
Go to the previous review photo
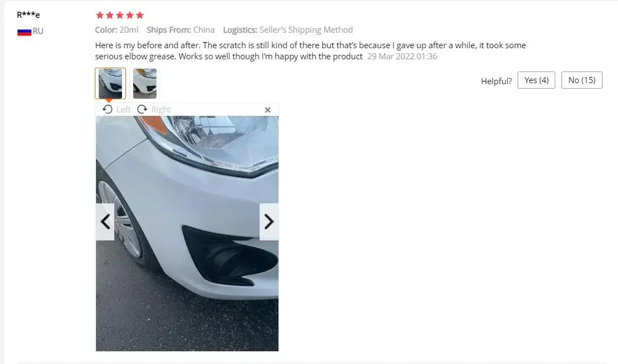point(105,222)
